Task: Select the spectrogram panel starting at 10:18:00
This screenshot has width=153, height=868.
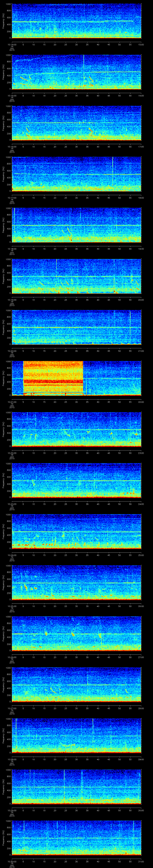Action: 76,225
